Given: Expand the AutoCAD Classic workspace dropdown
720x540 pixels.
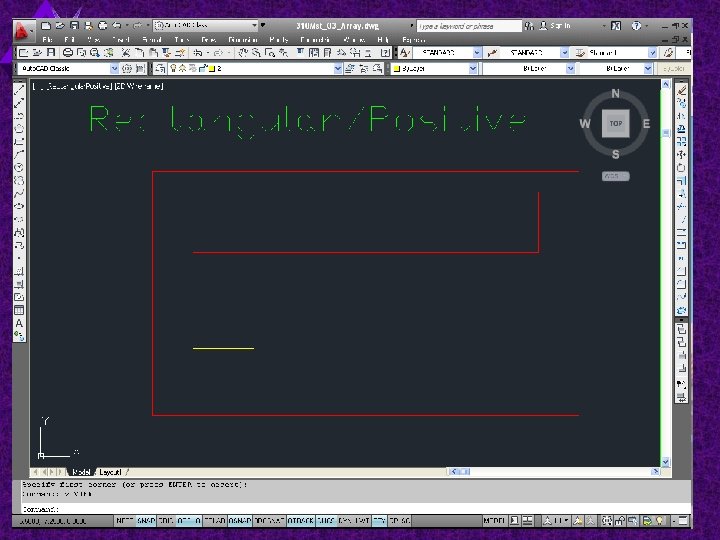Looking at the screenshot, I should coord(114,68).
